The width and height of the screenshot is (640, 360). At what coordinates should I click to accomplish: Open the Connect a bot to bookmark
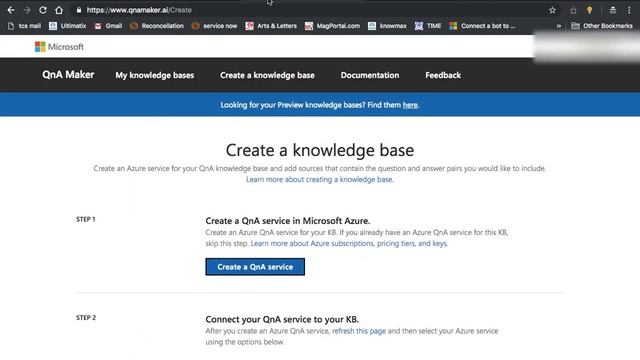pyautogui.click(x=482, y=26)
